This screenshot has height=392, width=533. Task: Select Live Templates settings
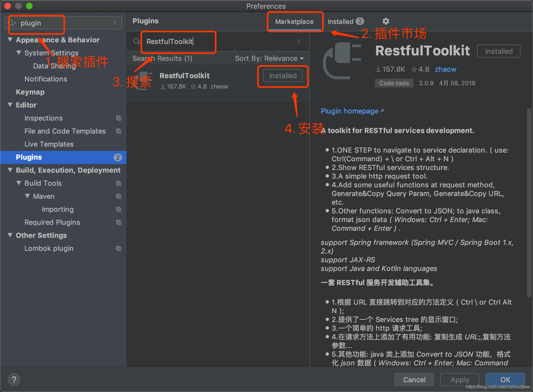click(x=49, y=144)
